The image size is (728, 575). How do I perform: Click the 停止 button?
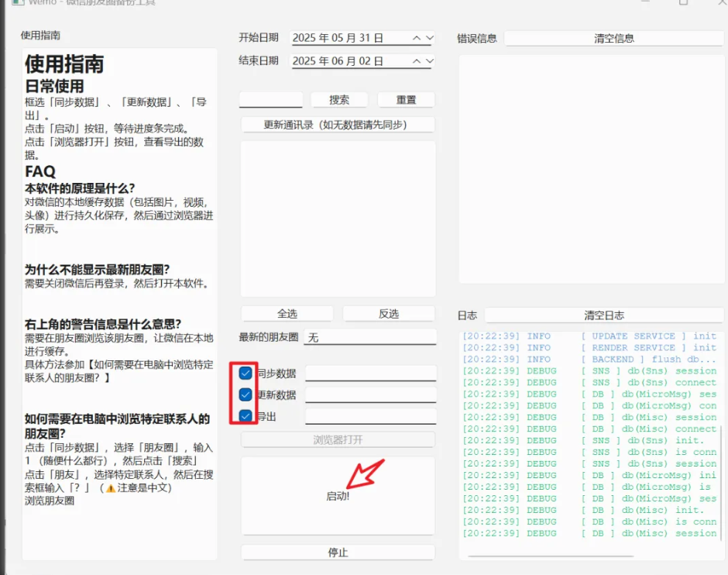(x=338, y=553)
